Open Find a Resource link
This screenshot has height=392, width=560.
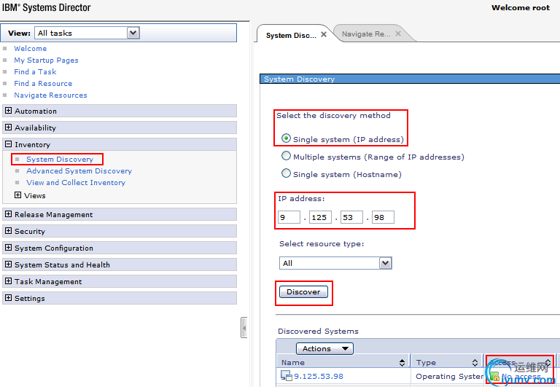[x=43, y=84]
